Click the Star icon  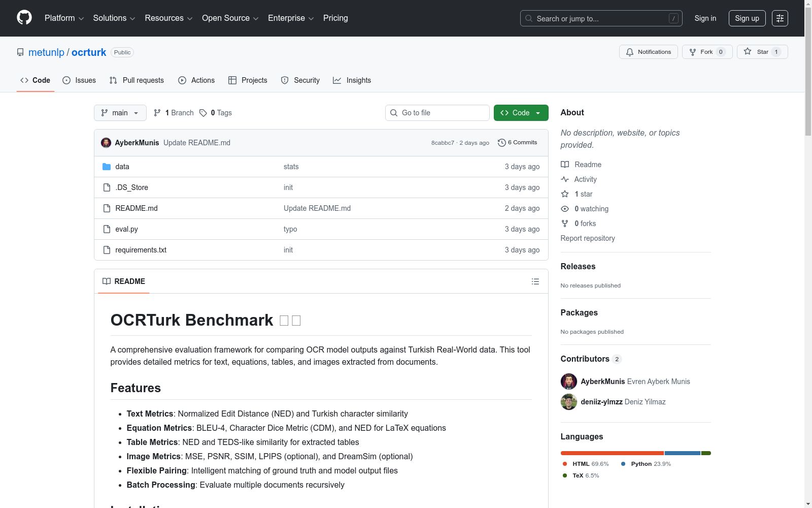point(748,52)
